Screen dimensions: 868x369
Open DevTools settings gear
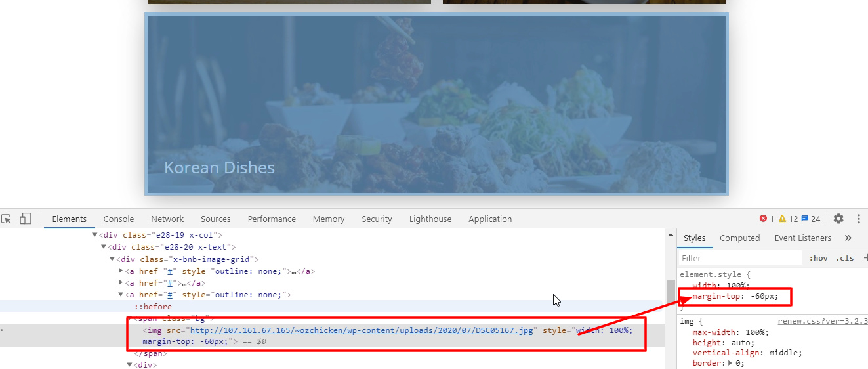(x=838, y=219)
